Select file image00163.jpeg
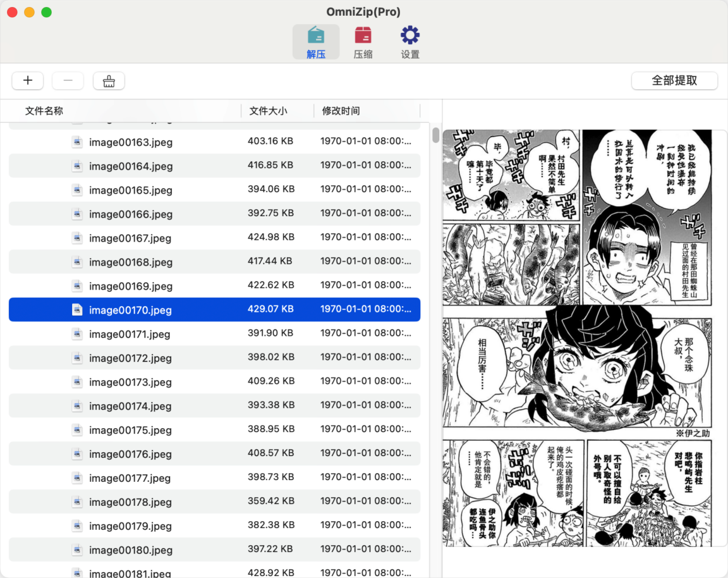728x578 pixels. (214, 142)
